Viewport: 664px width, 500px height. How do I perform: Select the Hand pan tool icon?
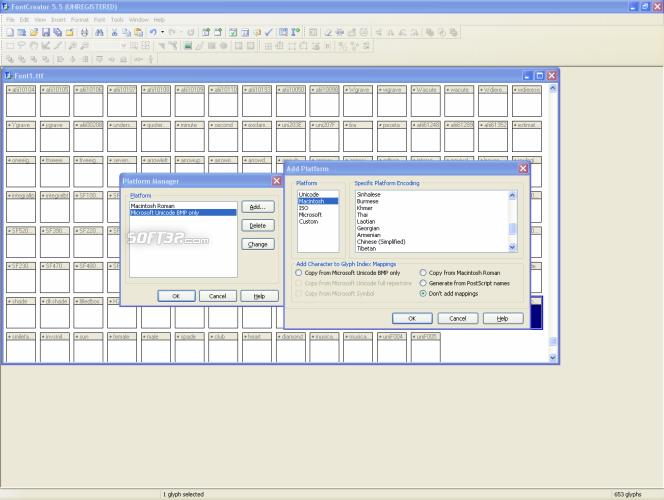click(x=34, y=46)
